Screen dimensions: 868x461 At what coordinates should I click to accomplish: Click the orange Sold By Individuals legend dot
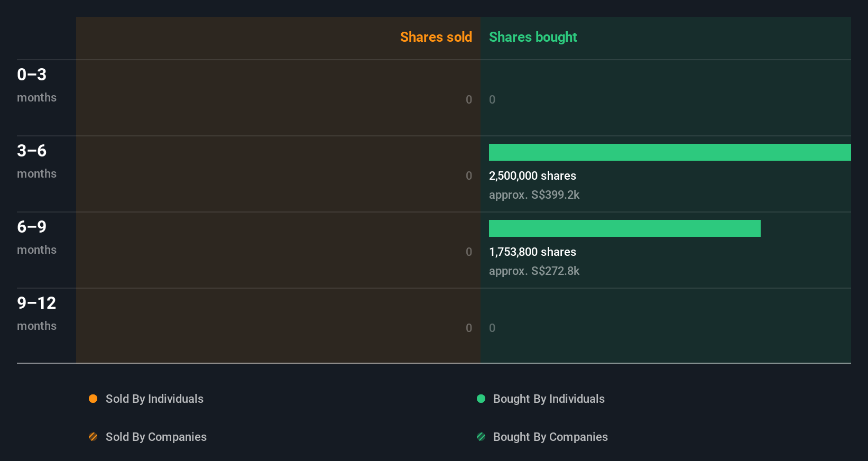tap(93, 399)
